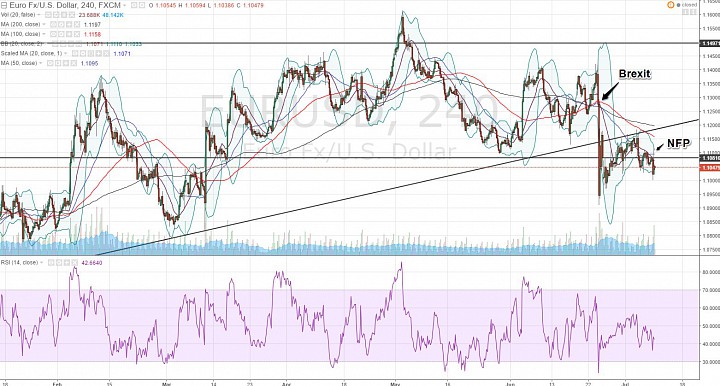Screen dimensions: 720x386
Task: Click the black 1.1497 price label on axis
Action: click(710, 43)
